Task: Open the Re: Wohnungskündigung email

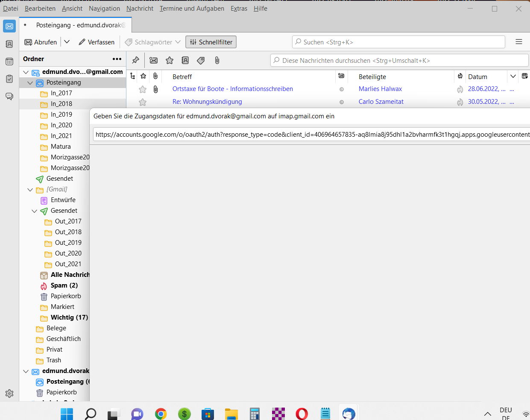Action: [x=207, y=102]
